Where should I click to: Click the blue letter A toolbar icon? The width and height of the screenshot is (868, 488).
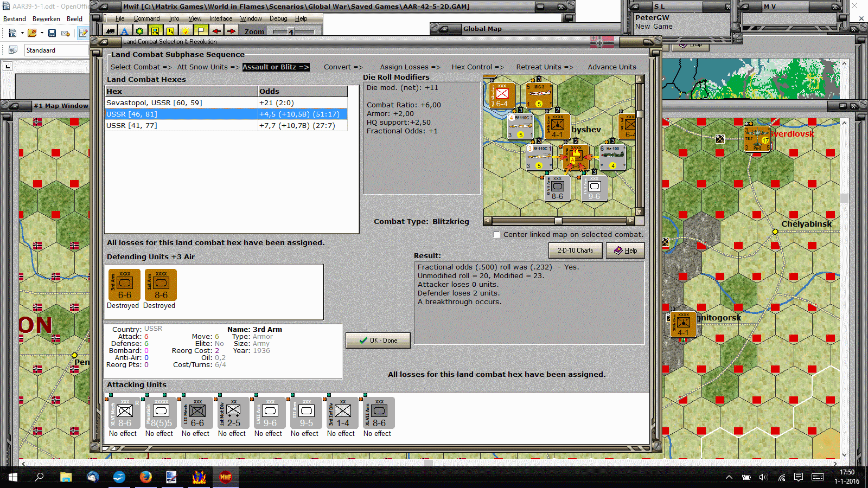(x=125, y=31)
